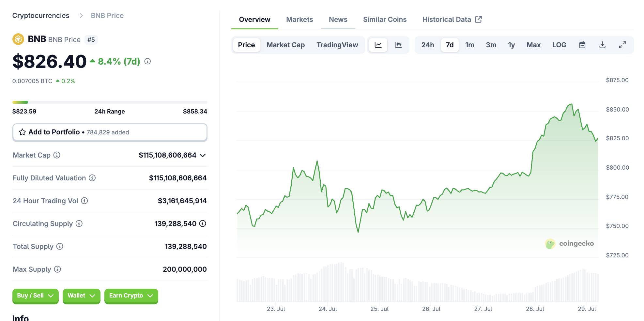
Task: Open info icon beside 8.4% (7d)
Action: pos(147,61)
